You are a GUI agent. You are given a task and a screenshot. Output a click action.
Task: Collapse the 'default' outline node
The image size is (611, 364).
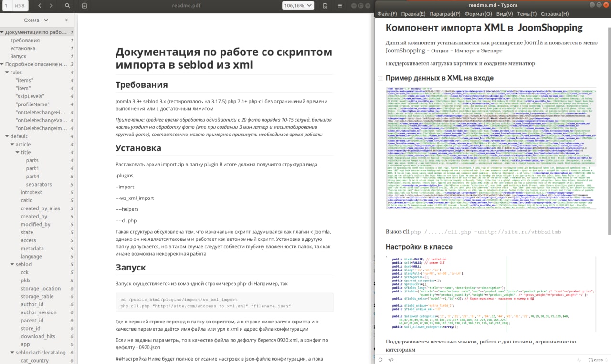pos(7,136)
